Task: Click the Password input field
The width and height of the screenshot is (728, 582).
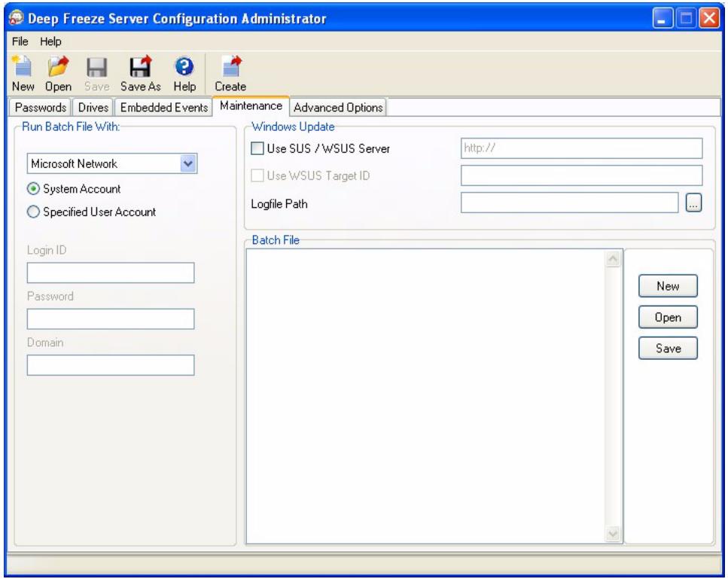Action: pos(111,319)
